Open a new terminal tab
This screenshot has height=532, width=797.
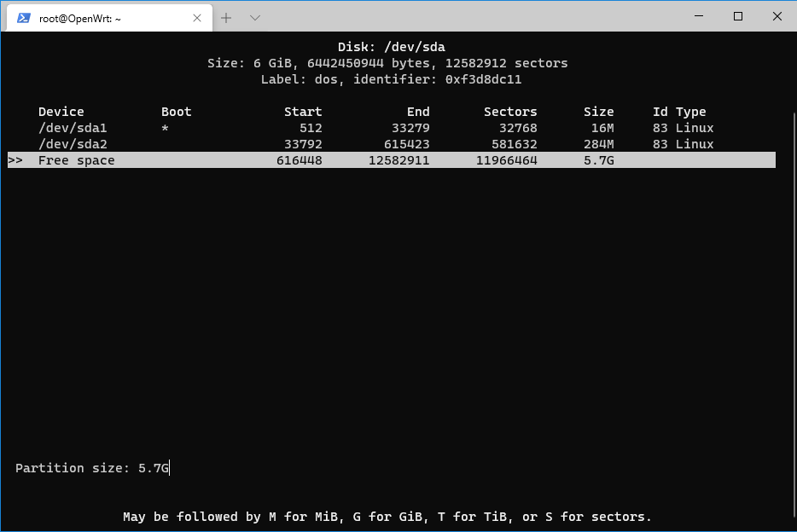226,18
